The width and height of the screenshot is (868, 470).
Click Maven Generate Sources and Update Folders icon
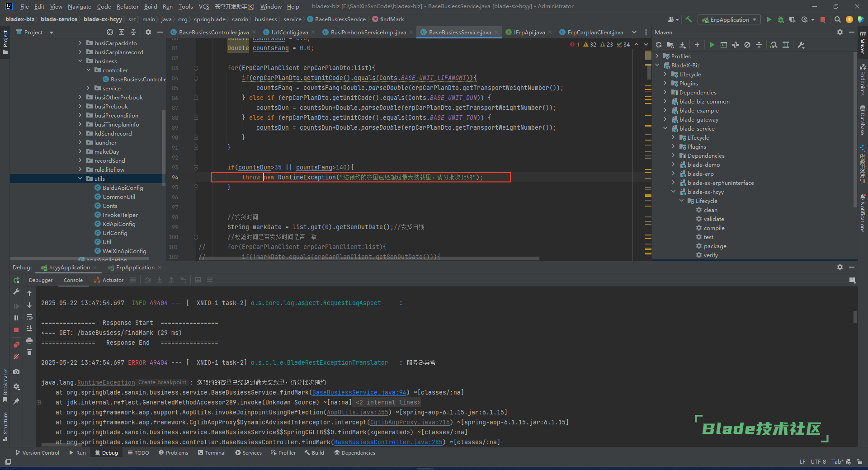[670, 45]
